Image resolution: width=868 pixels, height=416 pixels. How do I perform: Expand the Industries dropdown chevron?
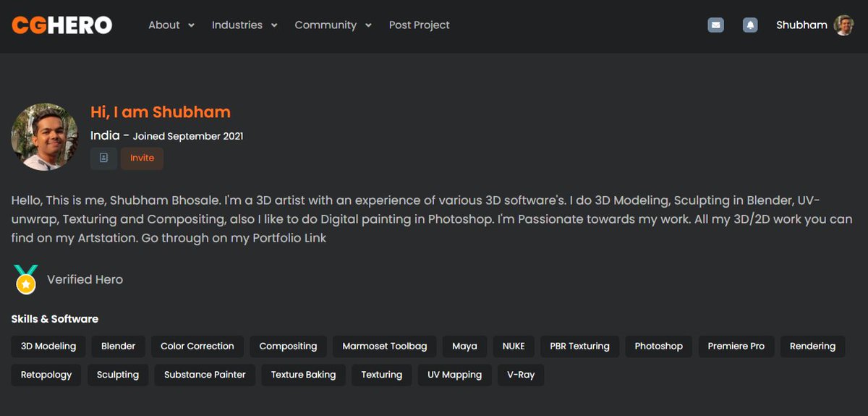click(274, 25)
